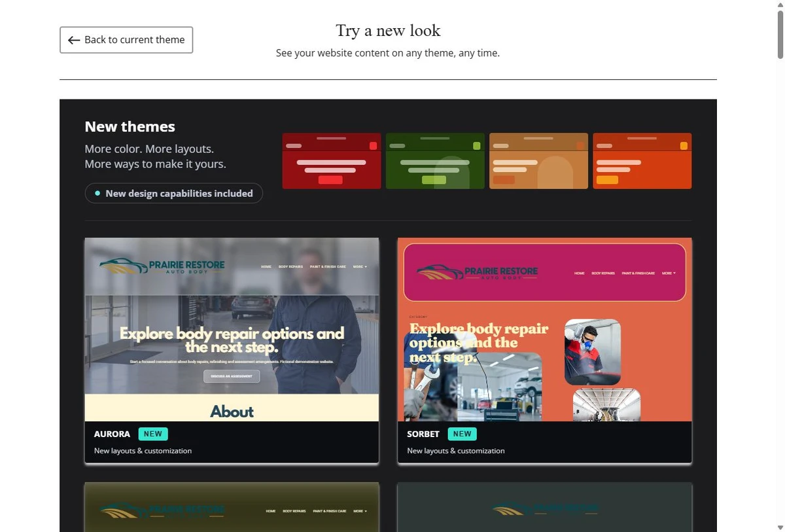
Task: Select the red color theme swatch
Action: click(332, 161)
